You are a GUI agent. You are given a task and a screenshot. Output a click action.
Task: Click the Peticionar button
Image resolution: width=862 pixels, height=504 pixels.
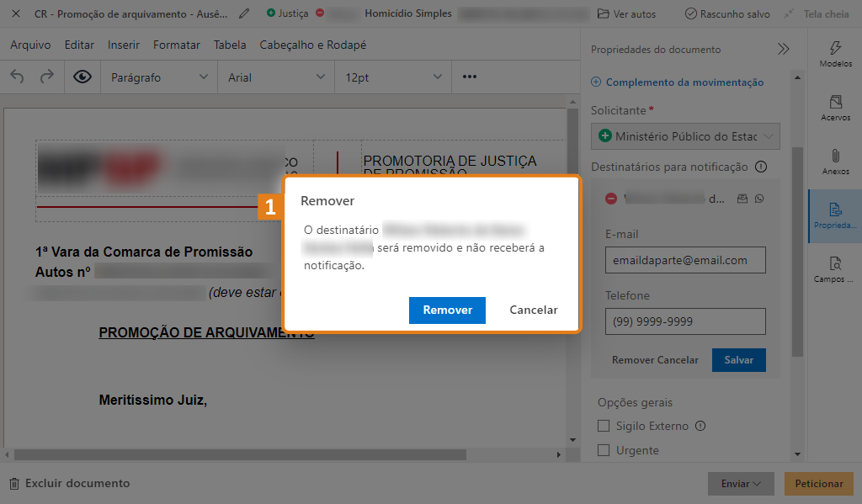818,483
